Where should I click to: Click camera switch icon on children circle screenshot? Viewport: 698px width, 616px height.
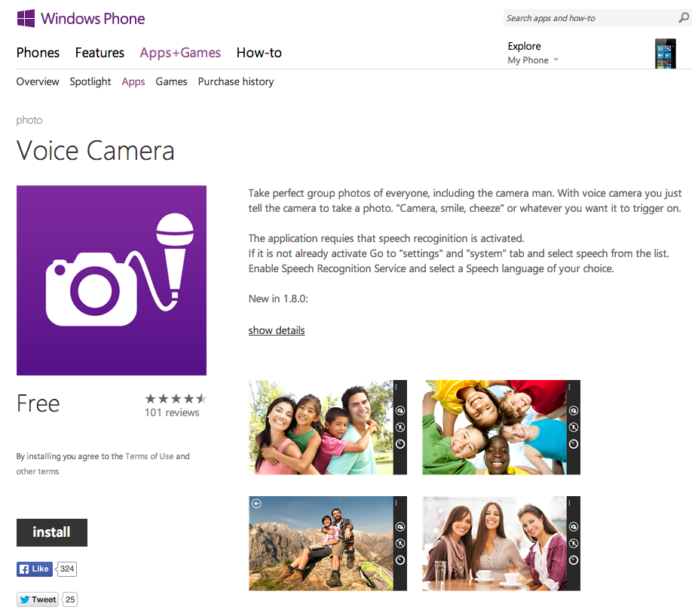pyautogui.click(x=574, y=411)
